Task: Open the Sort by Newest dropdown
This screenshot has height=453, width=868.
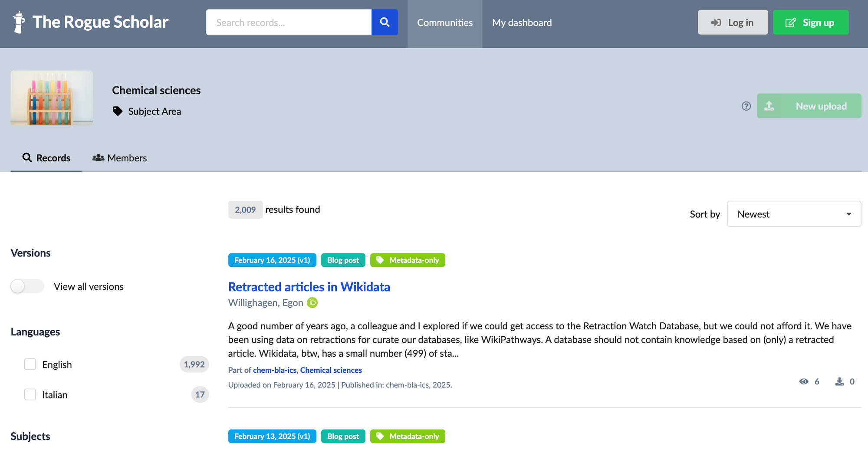Action: point(794,214)
